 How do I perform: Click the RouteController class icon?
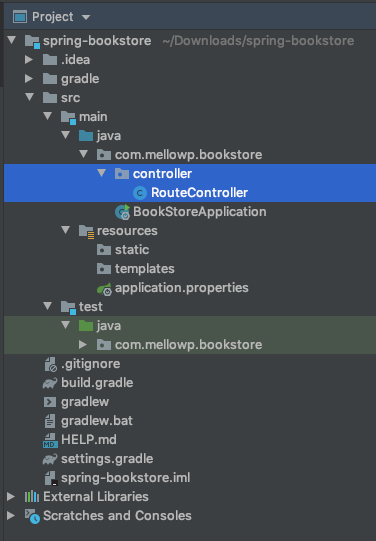(x=140, y=193)
